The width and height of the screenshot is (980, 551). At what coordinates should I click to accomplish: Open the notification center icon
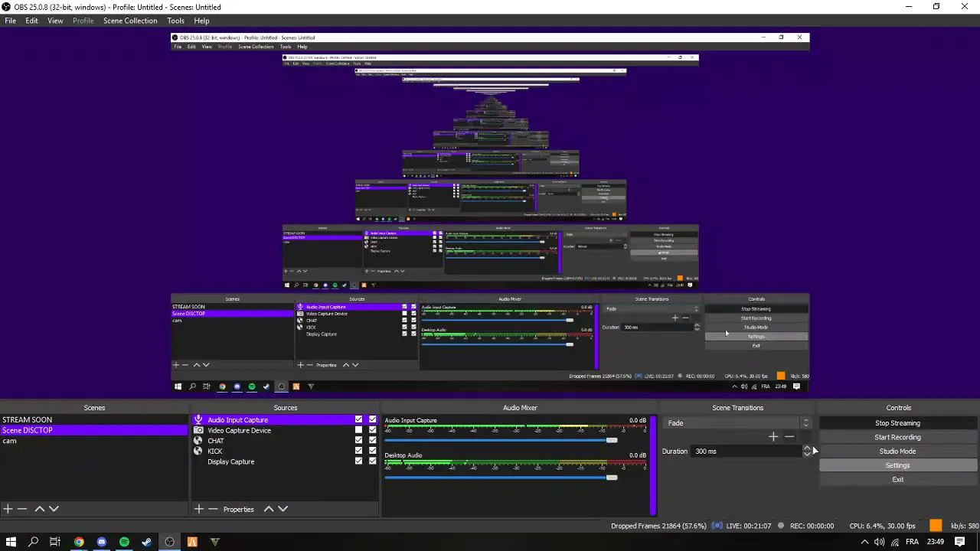960,542
